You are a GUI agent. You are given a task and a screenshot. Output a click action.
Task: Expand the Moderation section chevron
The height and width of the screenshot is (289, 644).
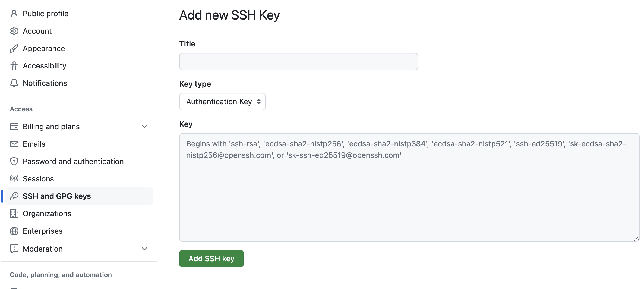point(144,249)
